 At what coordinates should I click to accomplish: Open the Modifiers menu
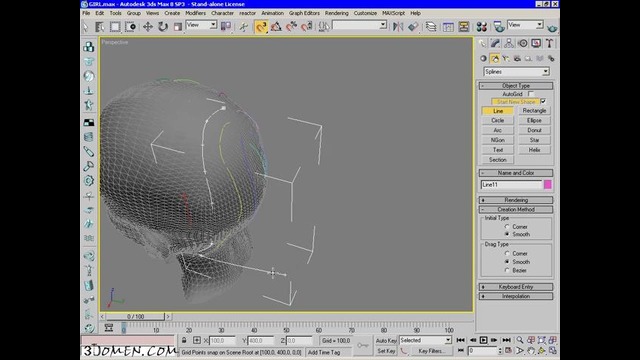196,13
